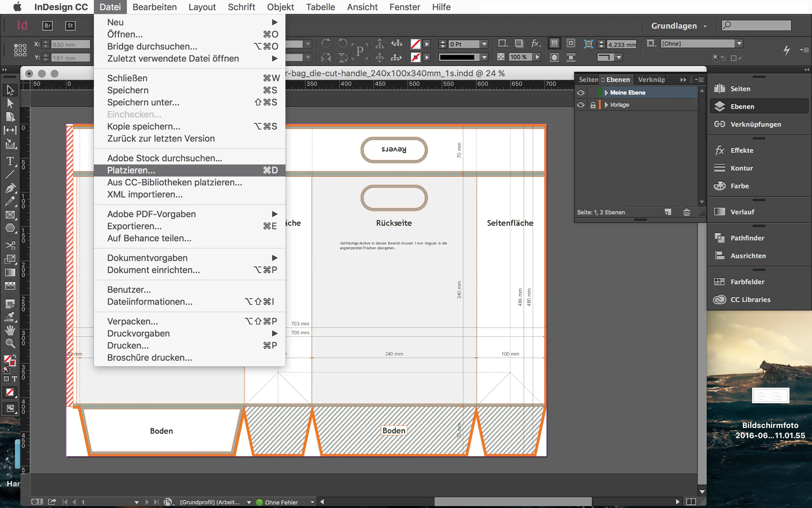
Task: Switch to the Seiten tab
Action: 588,80
